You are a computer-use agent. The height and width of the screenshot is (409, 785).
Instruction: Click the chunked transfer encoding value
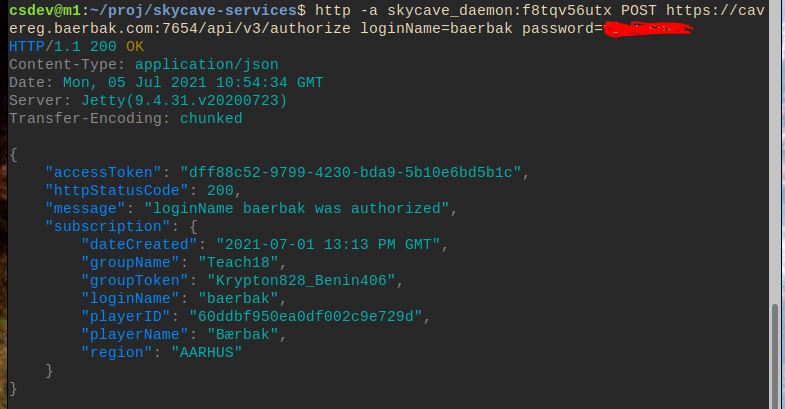[210, 118]
